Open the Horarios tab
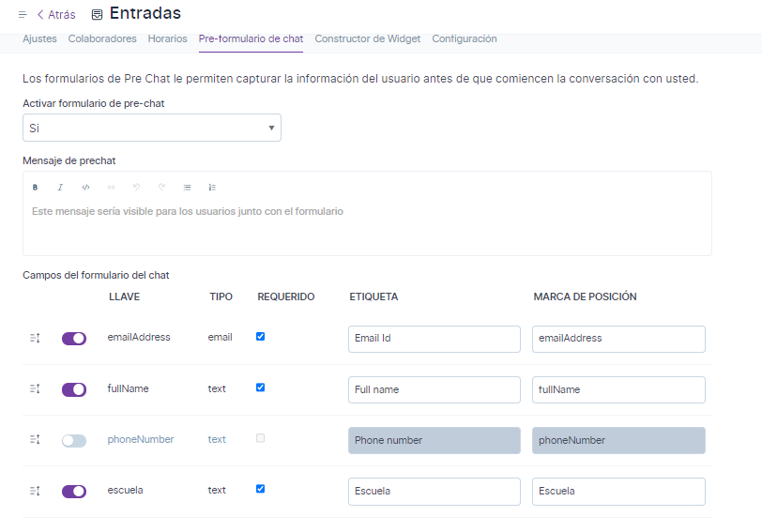762x532 pixels. pyautogui.click(x=167, y=39)
